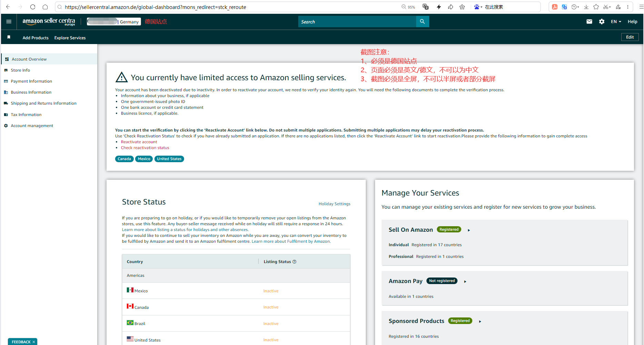
Task: Click the Mexico row Inactive status
Action: (x=271, y=291)
